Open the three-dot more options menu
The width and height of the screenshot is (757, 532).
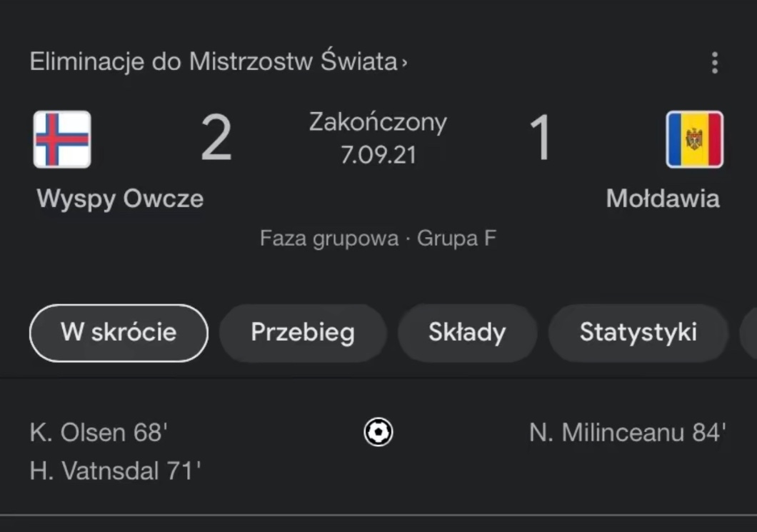click(x=714, y=63)
